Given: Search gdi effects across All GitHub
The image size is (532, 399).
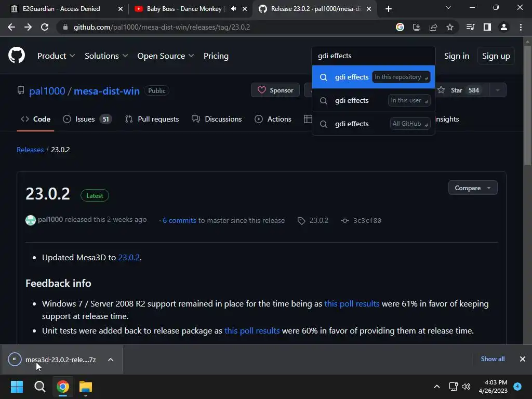Looking at the screenshot, I should [373, 124].
